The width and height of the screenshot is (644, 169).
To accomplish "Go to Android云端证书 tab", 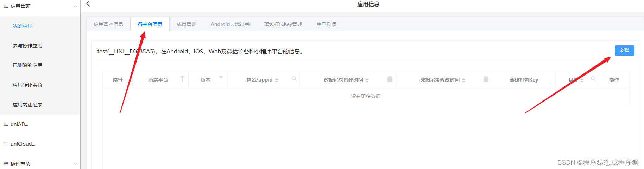I will click(230, 24).
